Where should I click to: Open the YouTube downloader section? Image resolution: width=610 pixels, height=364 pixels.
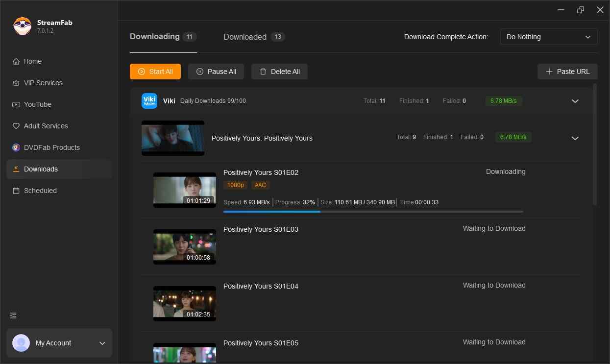click(38, 104)
